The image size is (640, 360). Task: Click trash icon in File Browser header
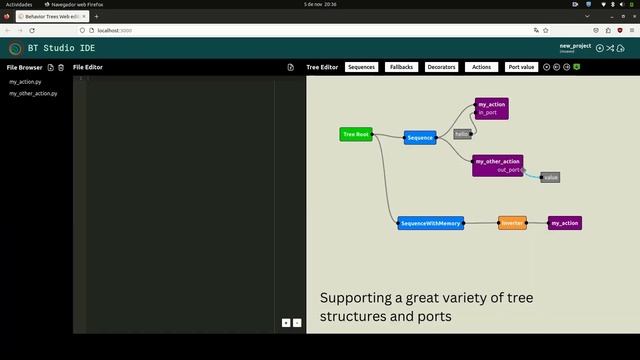click(x=61, y=68)
